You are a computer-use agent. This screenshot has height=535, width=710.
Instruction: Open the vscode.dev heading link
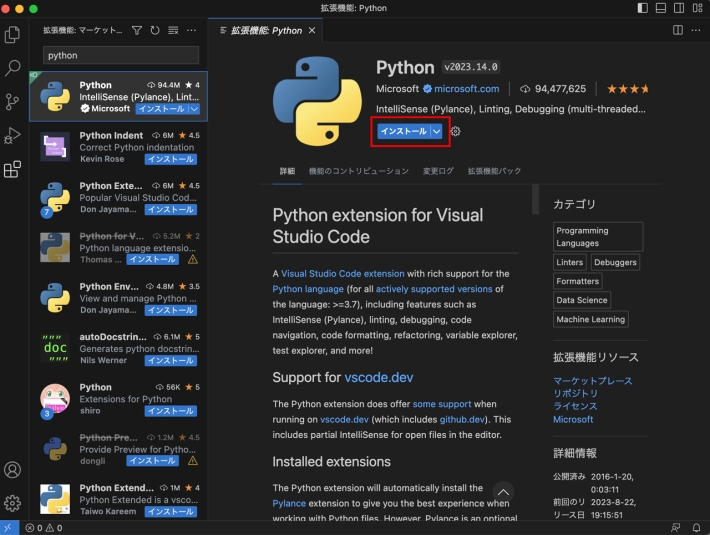tap(379, 377)
